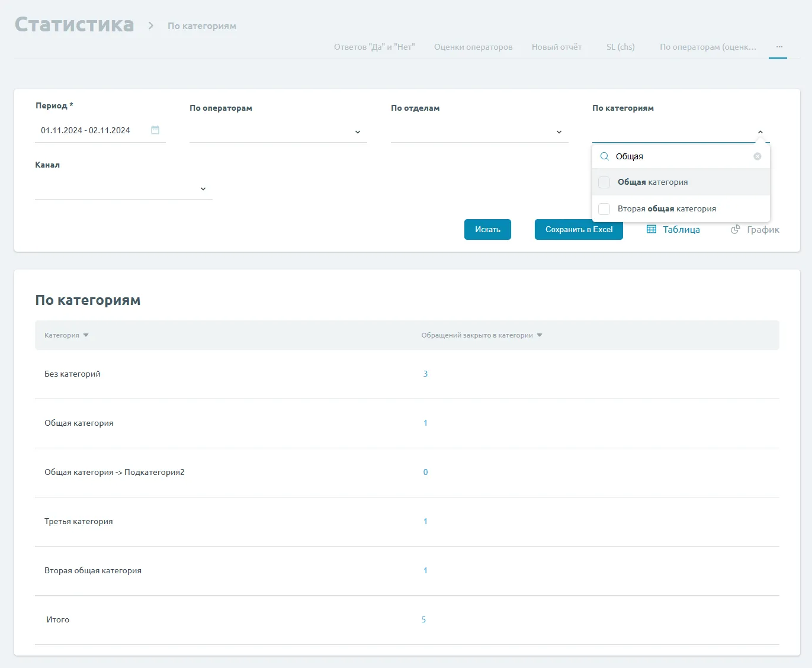The image size is (812, 668).
Task: Sort by Обращений закрыто в категории arrow
Action: pyautogui.click(x=540, y=335)
